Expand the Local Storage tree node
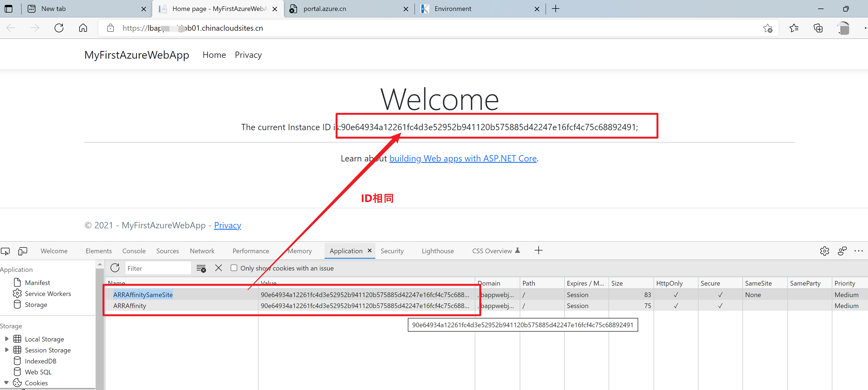This screenshot has height=390, width=868. point(7,339)
